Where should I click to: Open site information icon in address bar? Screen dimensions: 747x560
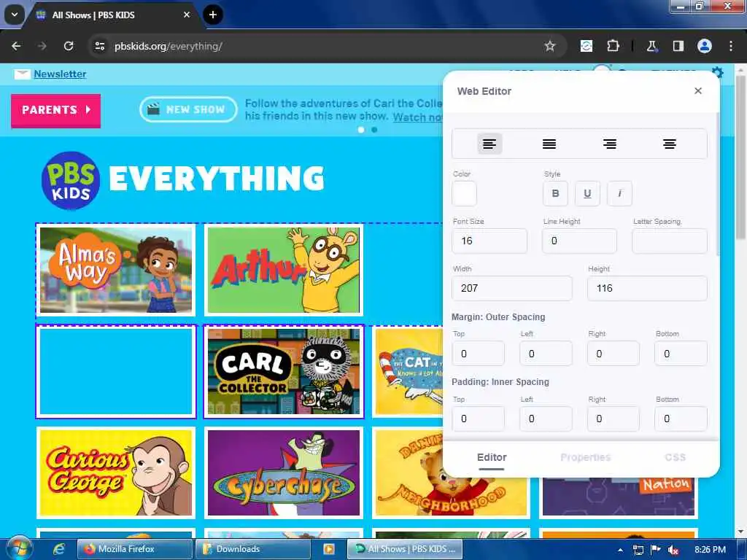pos(99,46)
